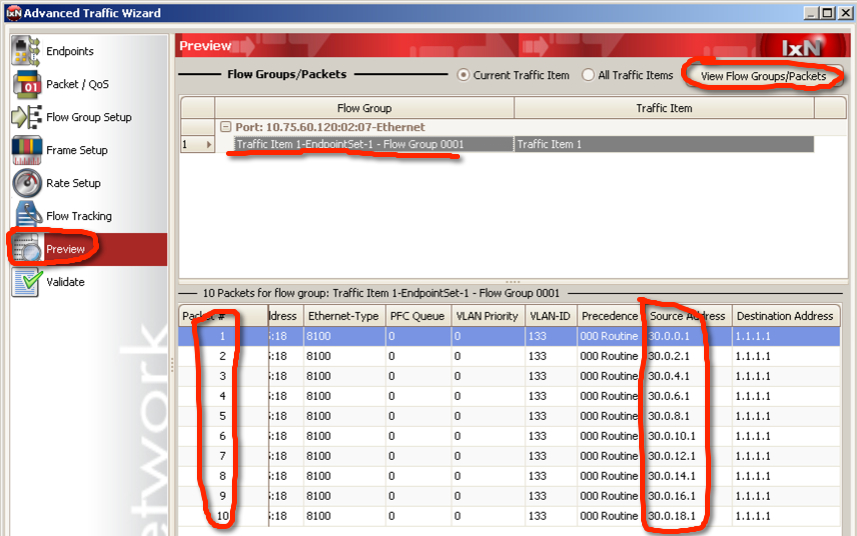Click source address 30.0.18.1

coord(672,516)
